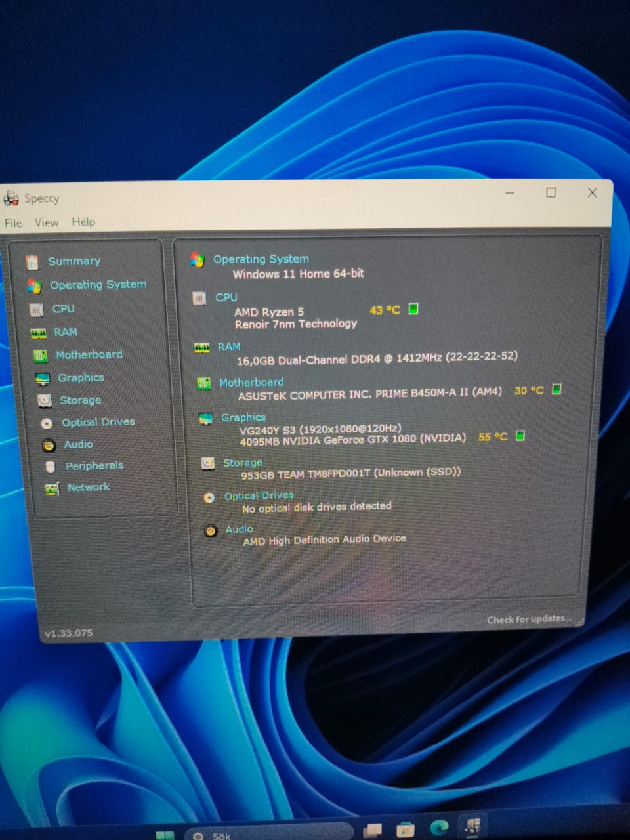Select the "VG240Y S3 (1920x1080@120Hz)" monitor line

tap(320, 429)
